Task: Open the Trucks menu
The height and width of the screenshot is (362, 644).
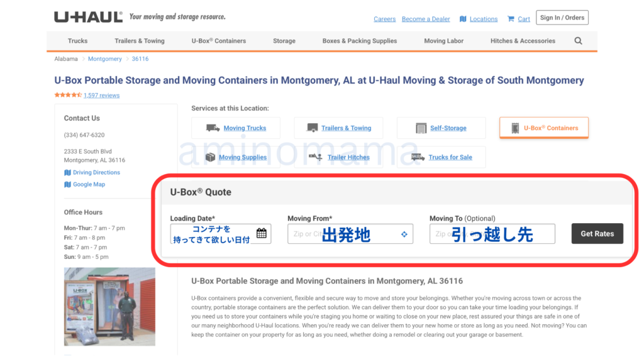Action: pos(77,41)
